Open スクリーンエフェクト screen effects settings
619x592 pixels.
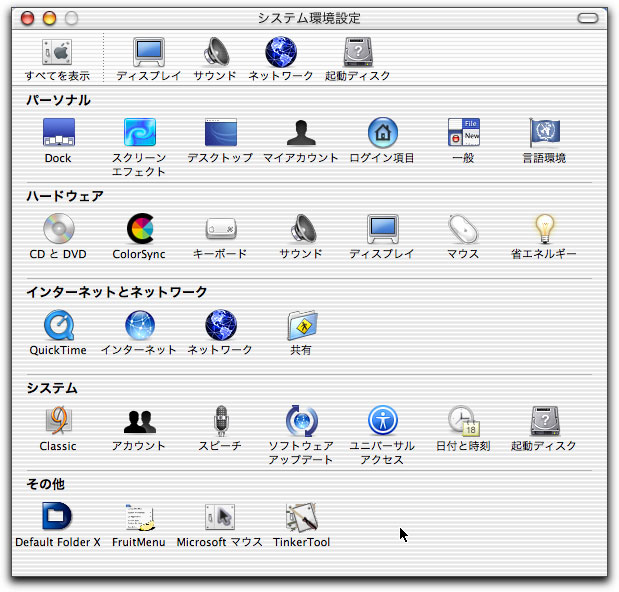(x=139, y=133)
